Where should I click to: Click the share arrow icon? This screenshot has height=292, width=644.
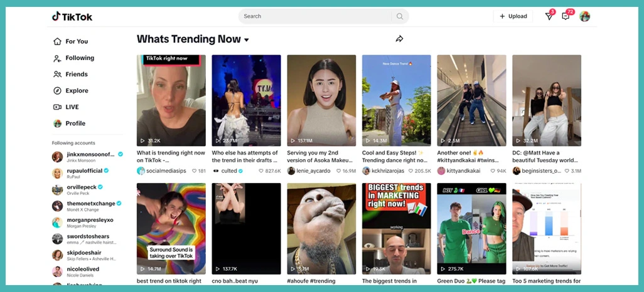coord(399,39)
